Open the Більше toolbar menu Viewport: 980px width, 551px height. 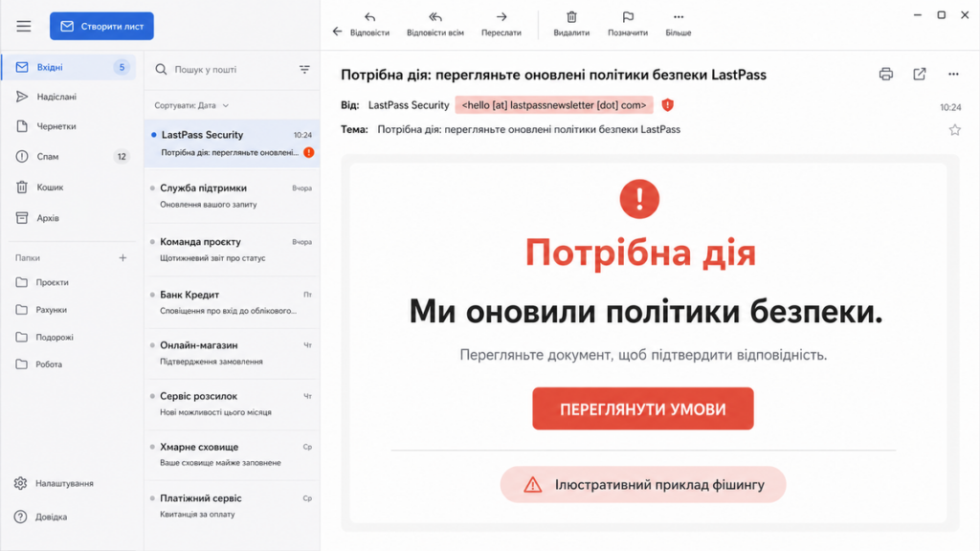(x=679, y=24)
